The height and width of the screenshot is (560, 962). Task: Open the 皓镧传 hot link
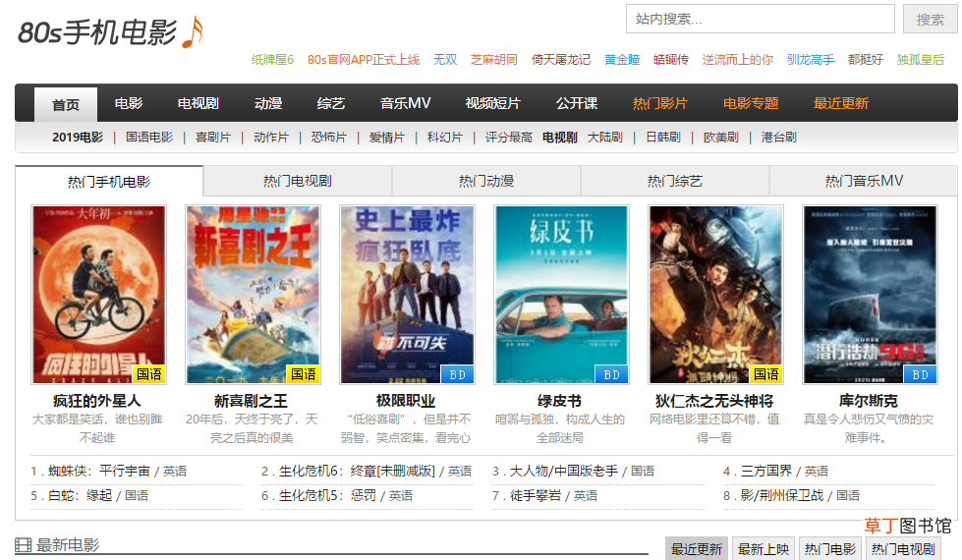(670, 60)
